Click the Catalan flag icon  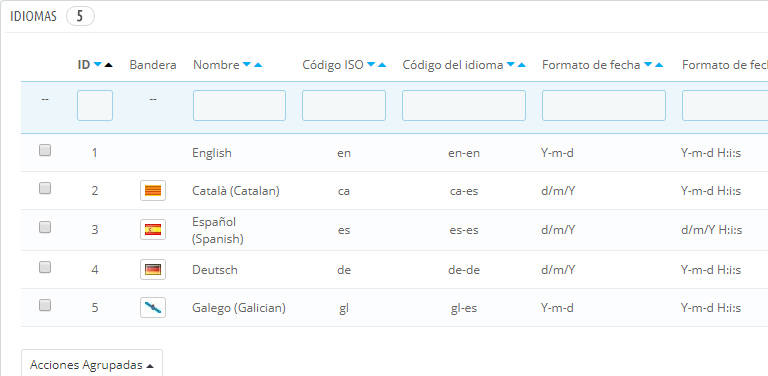pyautogui.click(x=153, y=190)
